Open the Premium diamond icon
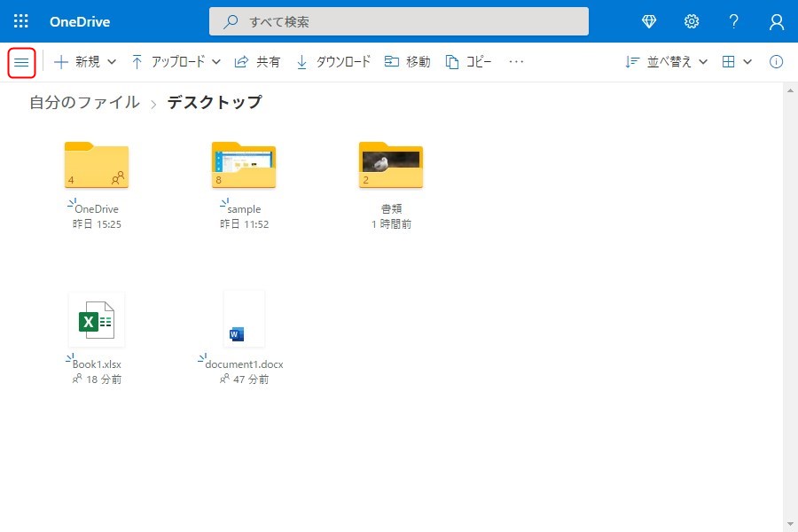 649,21
